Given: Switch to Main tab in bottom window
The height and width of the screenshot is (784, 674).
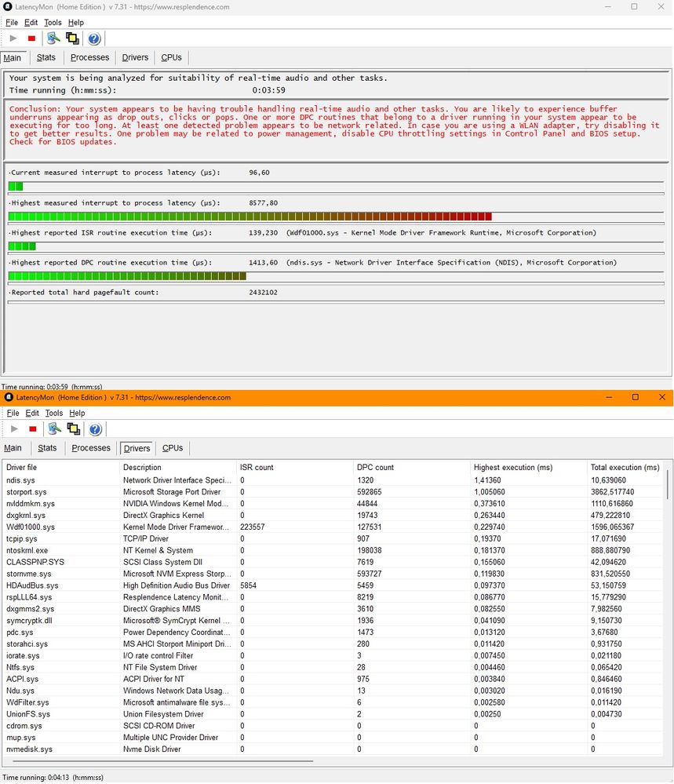Looking at the screenshot, I should pos(13,448).
